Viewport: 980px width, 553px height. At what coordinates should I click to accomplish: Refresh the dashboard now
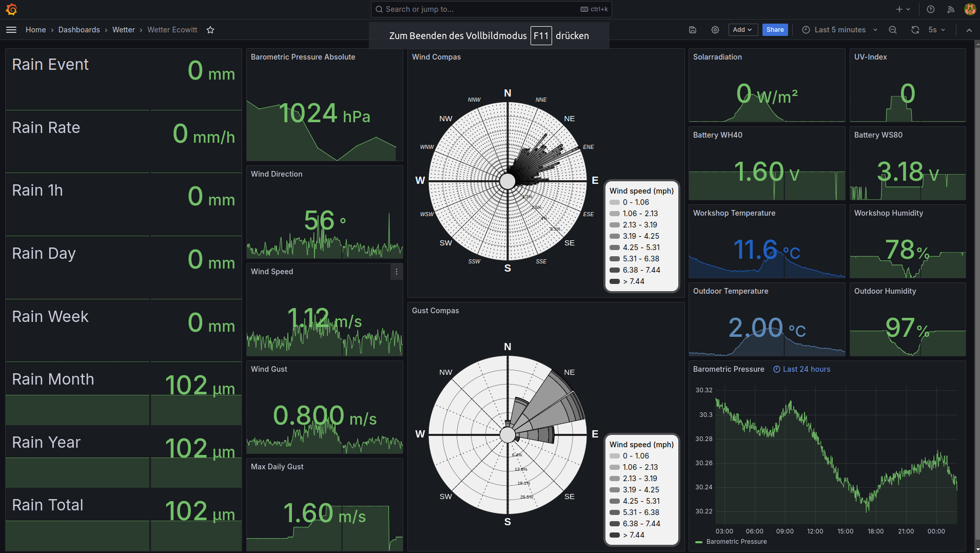pos(915,30)
